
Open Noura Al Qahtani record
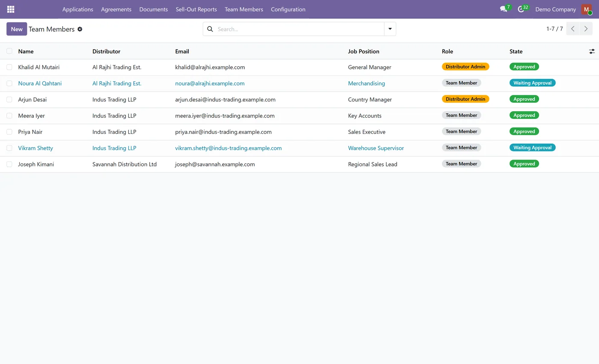(40, 83)
